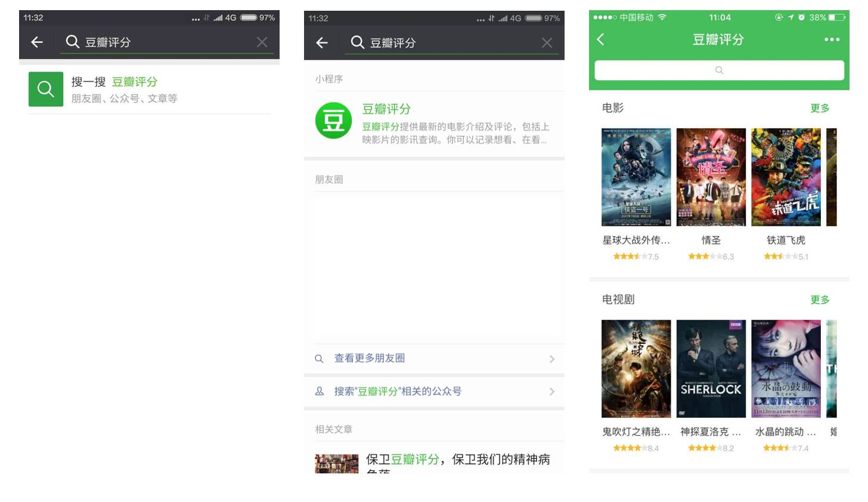
Task: Tap 小程序 section label
Action: click(x=329, y=79)
